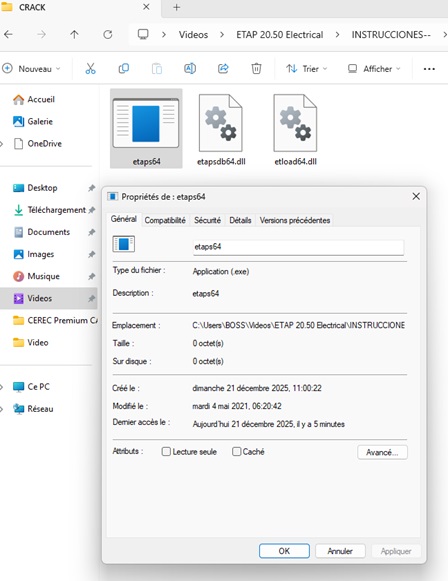Enable the Caché checkbox

point(236,451)
